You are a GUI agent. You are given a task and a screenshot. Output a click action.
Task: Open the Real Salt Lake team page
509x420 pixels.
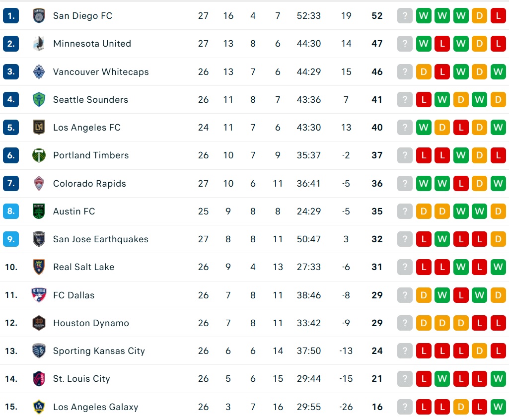click(83, 267)
